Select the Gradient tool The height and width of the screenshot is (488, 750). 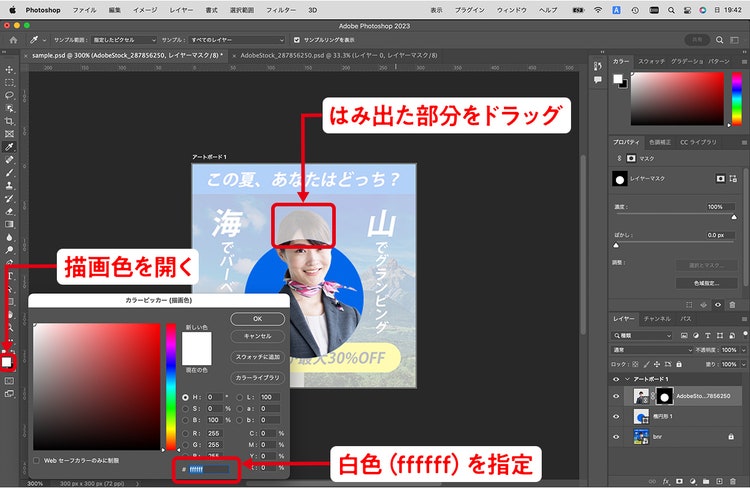click(9, 224)
